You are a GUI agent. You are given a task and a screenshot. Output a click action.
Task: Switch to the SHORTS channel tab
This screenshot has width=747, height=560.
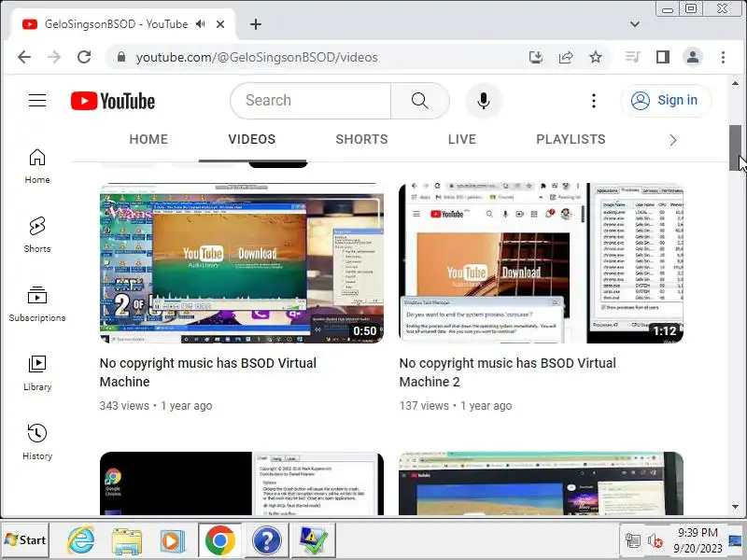pyautogui.click(x=361, y=139)
